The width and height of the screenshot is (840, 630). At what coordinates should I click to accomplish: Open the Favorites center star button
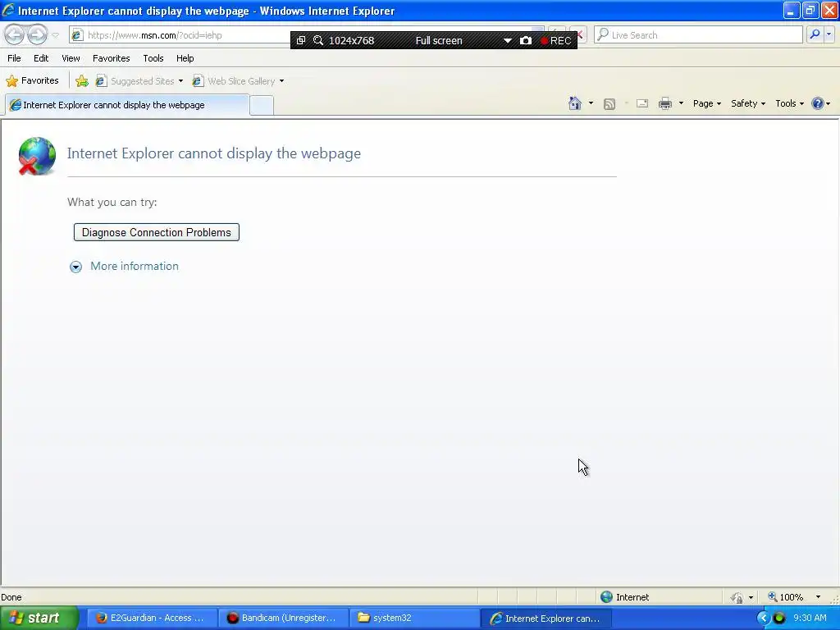coord(32,81)
